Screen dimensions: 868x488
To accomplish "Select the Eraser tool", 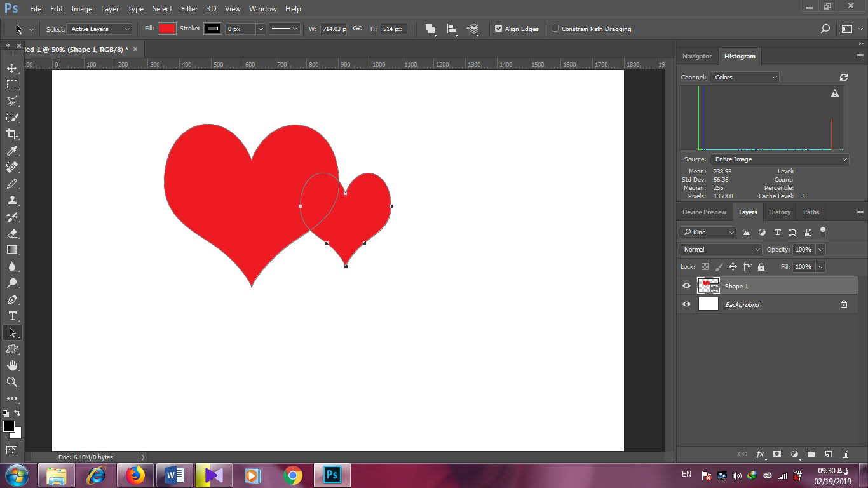I will [x=11, y=233].
